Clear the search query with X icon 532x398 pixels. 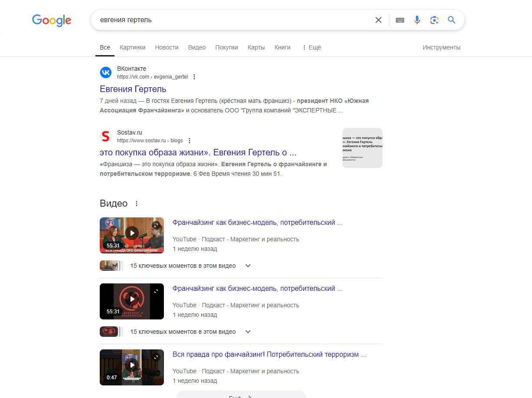click(379, 20)
